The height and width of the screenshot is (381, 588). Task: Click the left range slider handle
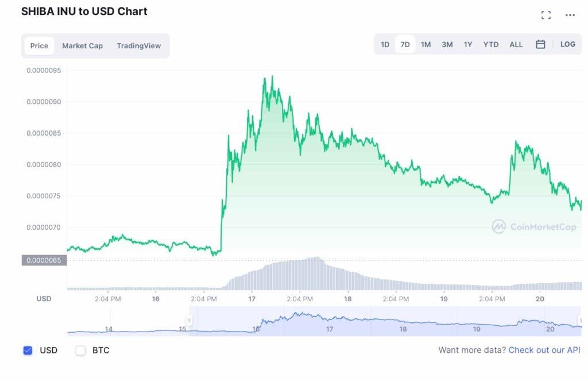click(x=189, y=321)
